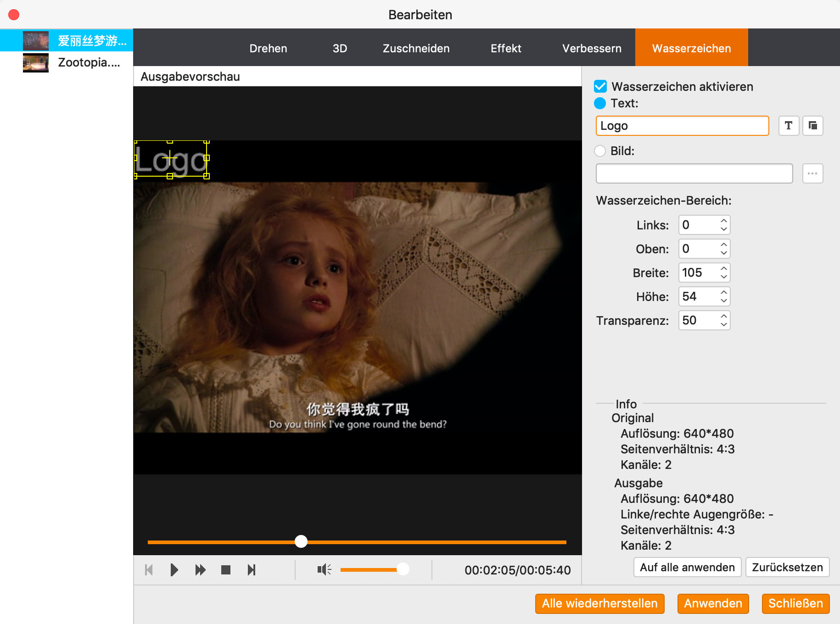Select the Zootopia video thumbnail
The width and height of the screenshot is (840, 624).
click(x=36, y=63)
